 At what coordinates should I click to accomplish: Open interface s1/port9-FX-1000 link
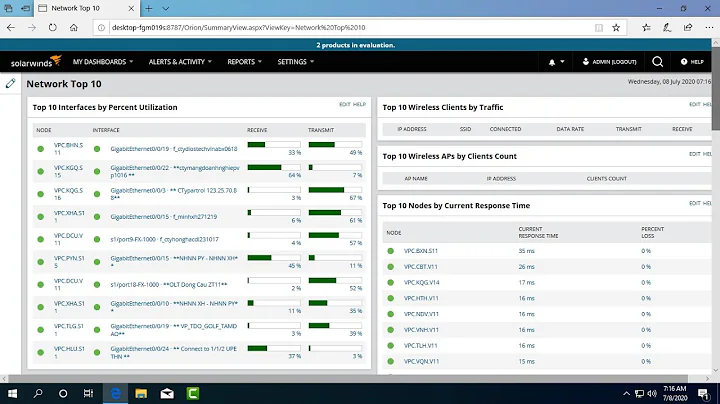(164, 239)
